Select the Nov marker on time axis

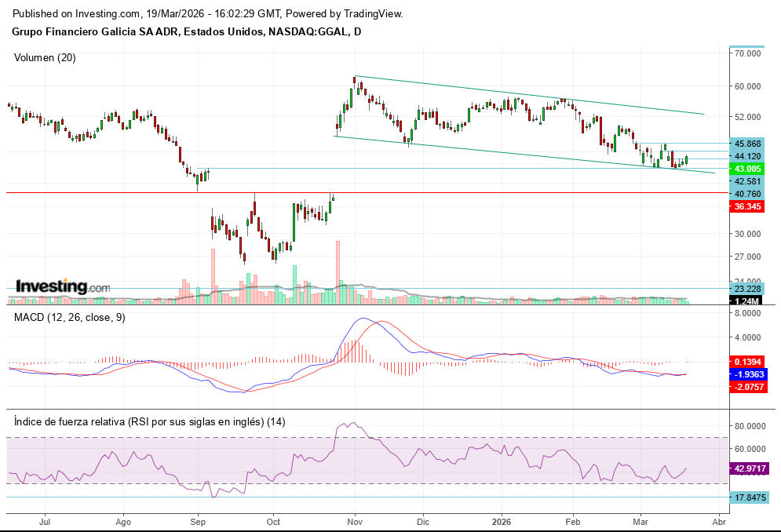(x=355, y=521)
